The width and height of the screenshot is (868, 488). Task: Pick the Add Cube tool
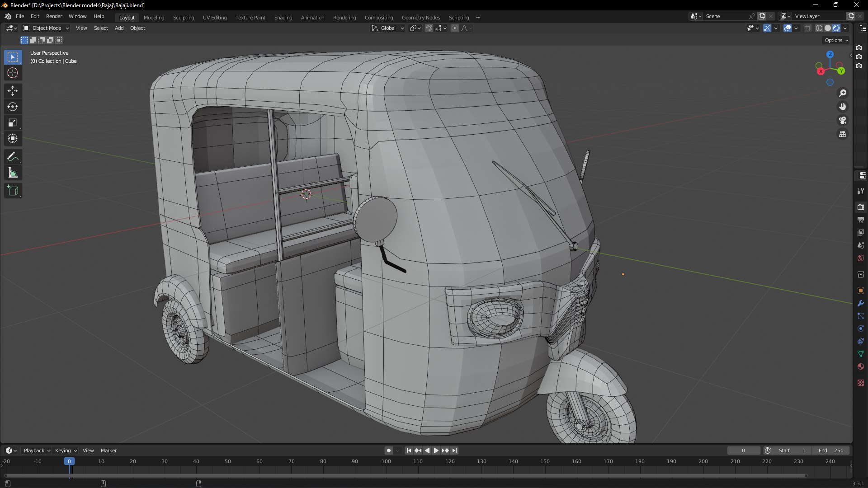click(x=13, y=191)
